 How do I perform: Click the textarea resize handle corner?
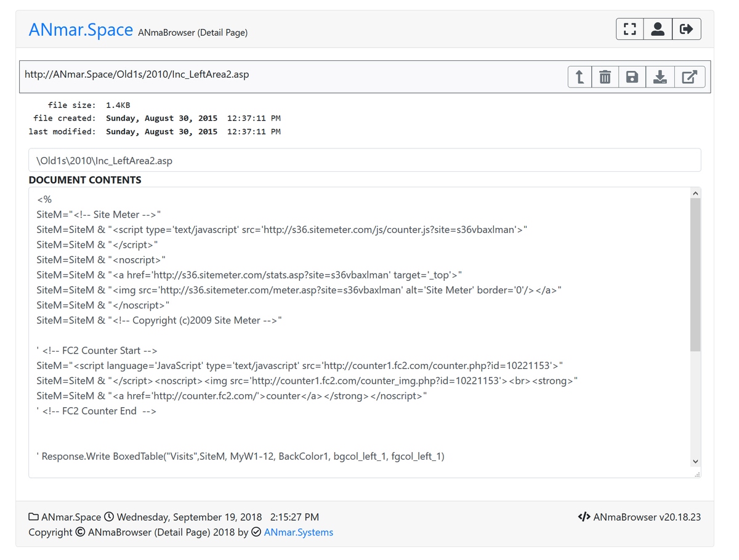click(x=697, y=474)
